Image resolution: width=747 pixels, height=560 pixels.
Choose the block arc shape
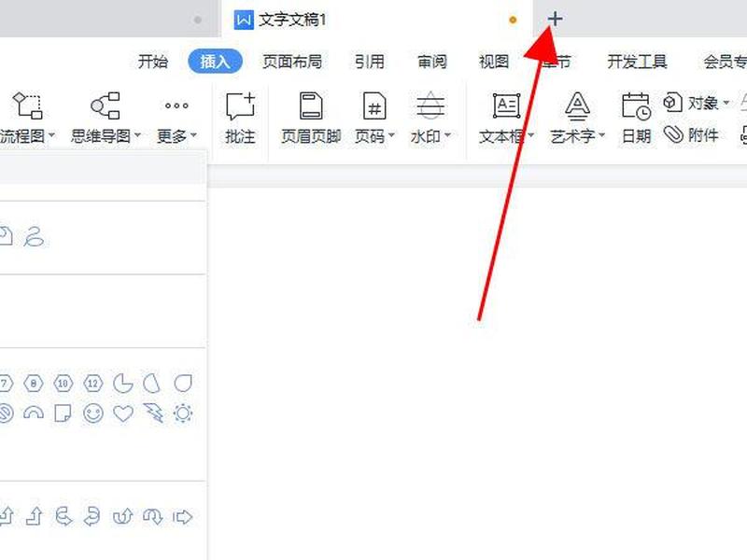coord(34,413)
